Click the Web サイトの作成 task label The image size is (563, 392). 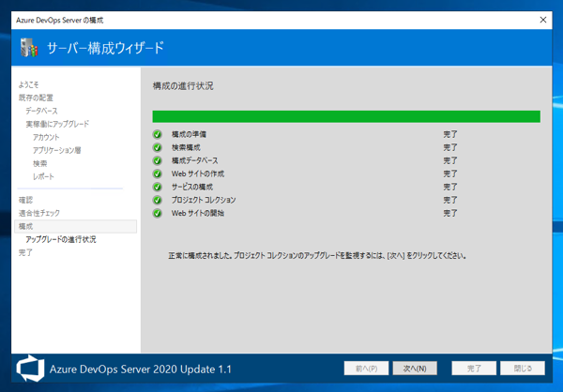pyautogui.click(x=198, y=173)
